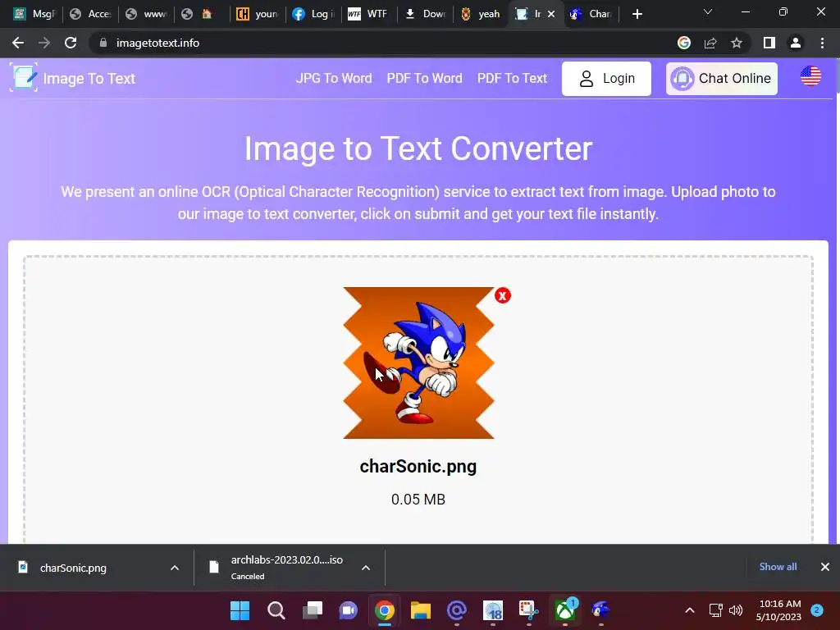This screenshot has width=840, height=630.
Task: Open the browser side panel icon
Action: (x=769, y=43)
